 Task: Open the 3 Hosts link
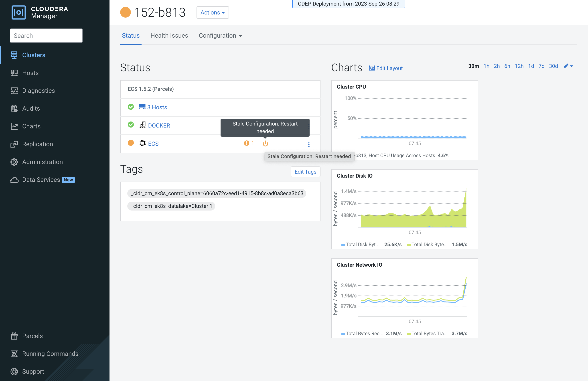click(x=157, y=107)
